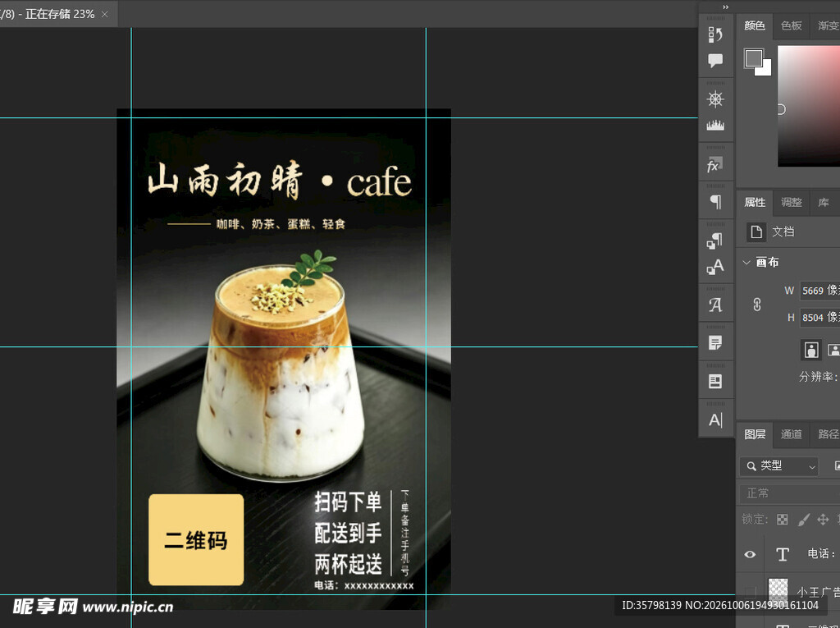Select the 颜色 tab

tap(755, 25)
